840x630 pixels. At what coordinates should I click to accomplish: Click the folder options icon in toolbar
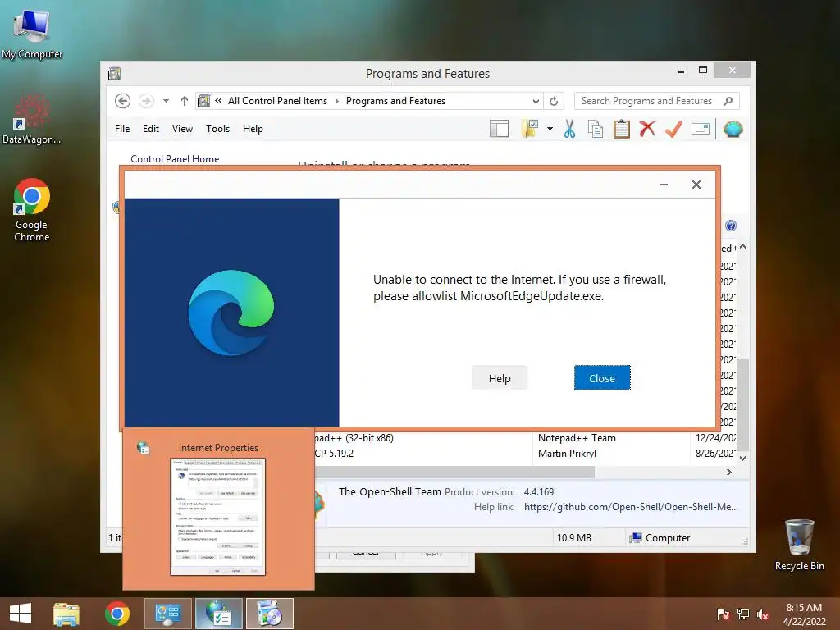point(530,129)
